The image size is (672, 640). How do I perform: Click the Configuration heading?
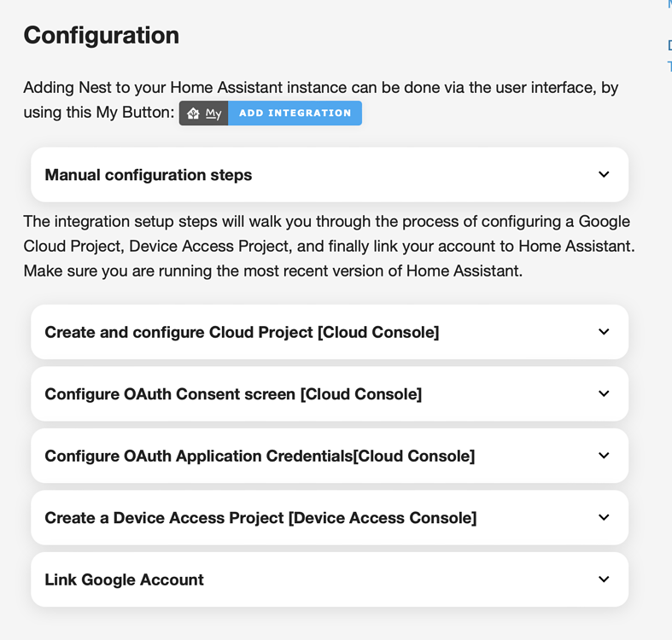tap(101, 35)
